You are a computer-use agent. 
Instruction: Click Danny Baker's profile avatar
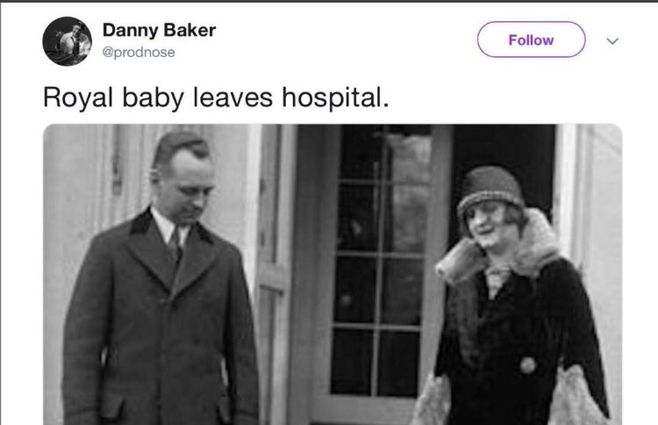pyautogui.click(x=67, y=42)
